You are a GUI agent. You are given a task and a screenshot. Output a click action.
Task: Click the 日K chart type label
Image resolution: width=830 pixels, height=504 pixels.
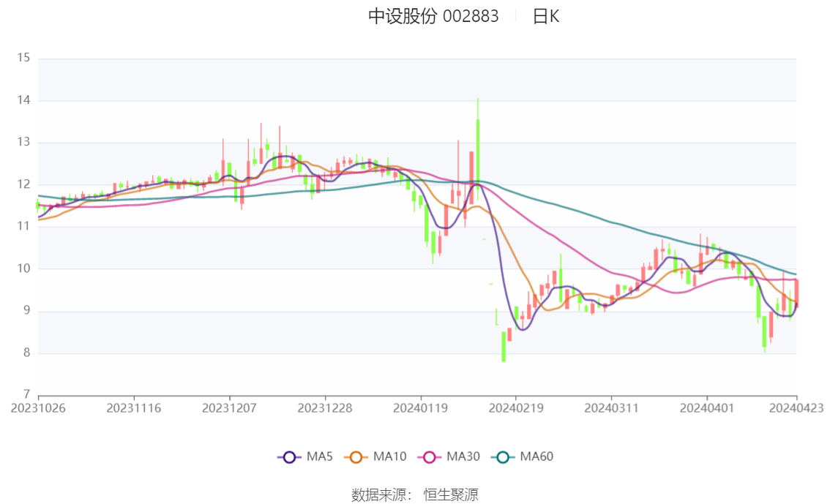pos(546,16)
